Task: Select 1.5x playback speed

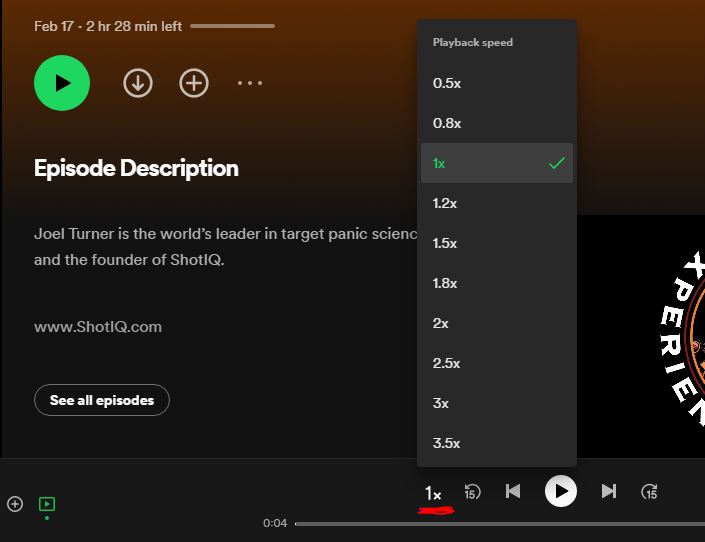Action: coord(497,243)
